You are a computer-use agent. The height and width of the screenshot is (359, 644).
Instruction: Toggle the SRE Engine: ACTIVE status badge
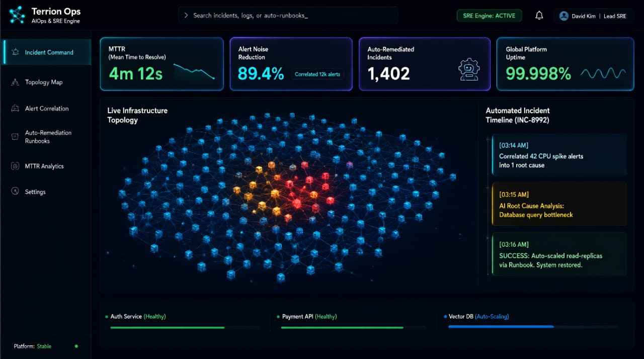[489, 16]
